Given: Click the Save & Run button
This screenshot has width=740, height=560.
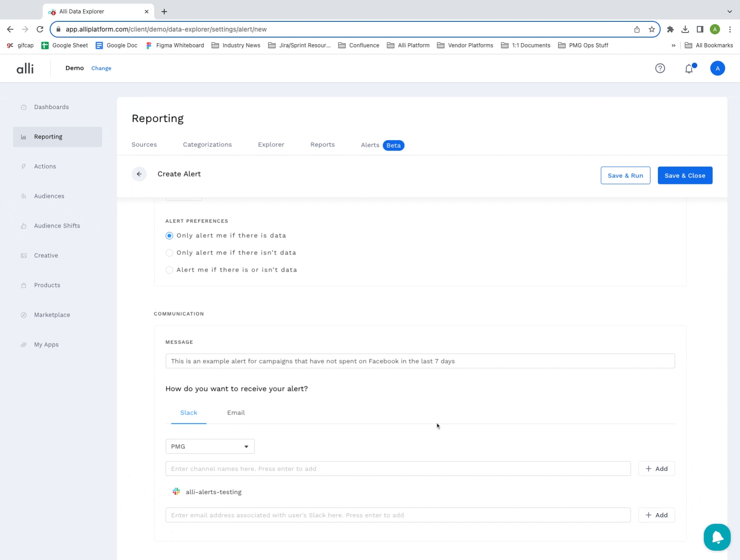Looking at the screenshot, I should coord(625,176).
